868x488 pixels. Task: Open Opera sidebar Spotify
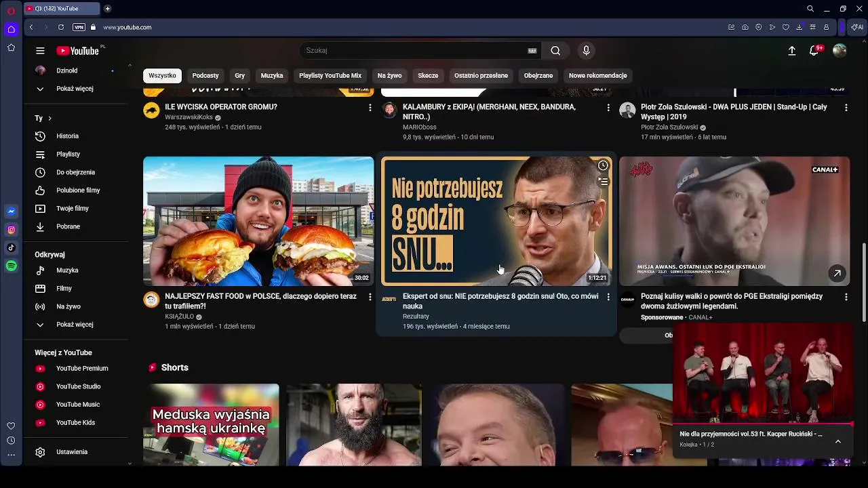coord(11,266)
